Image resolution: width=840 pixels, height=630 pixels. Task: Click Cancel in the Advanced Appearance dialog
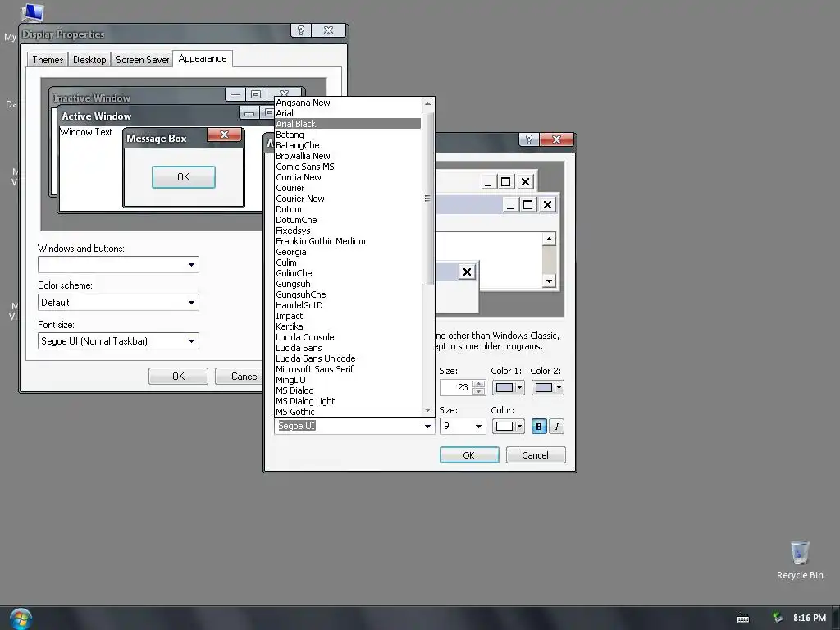tap(535, 454)
